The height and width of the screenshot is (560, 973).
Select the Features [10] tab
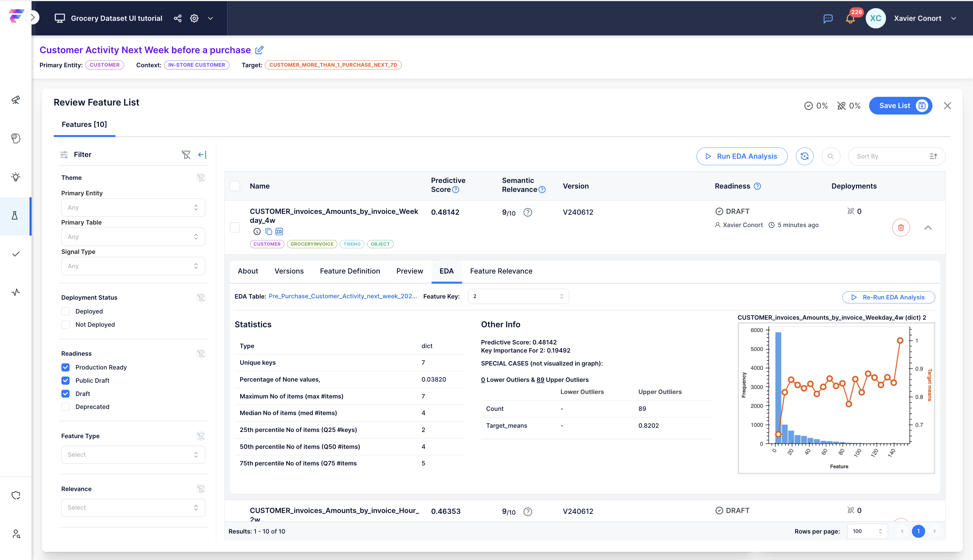[84, 125]
